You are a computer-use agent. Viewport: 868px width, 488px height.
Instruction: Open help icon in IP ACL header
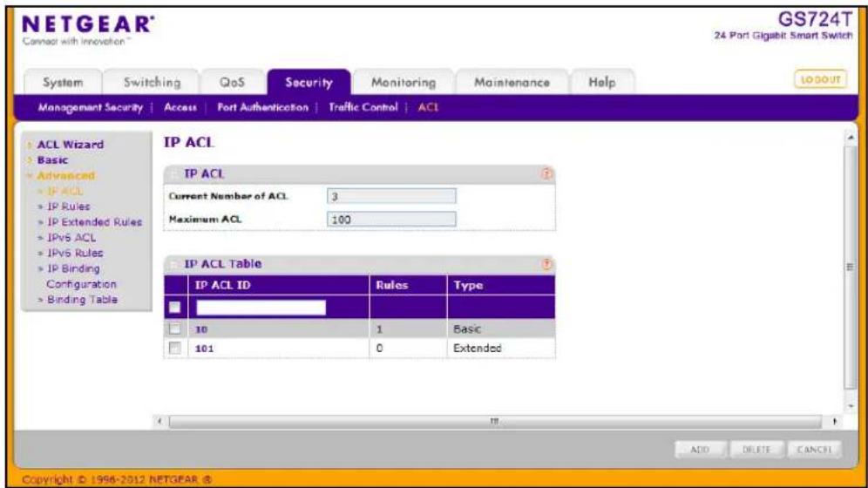click(x=546, y=173)
